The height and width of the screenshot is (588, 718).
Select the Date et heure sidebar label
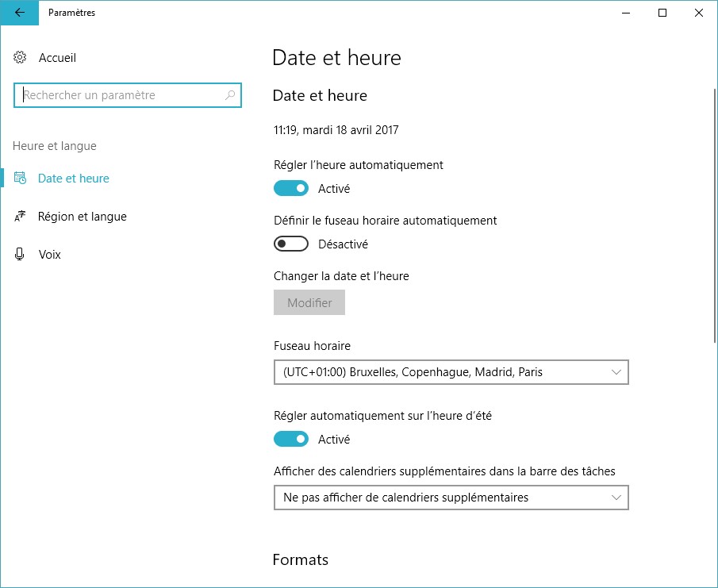[x=73, y=179]
